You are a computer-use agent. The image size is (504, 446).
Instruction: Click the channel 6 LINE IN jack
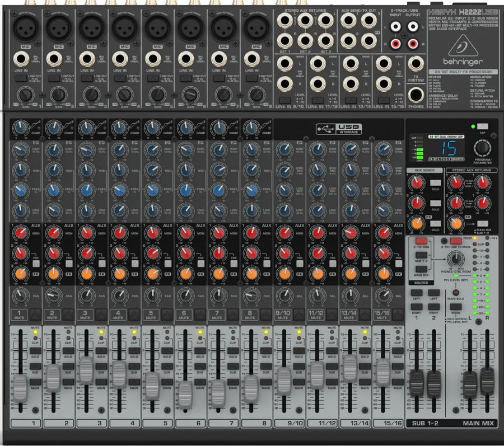(186, 59)
